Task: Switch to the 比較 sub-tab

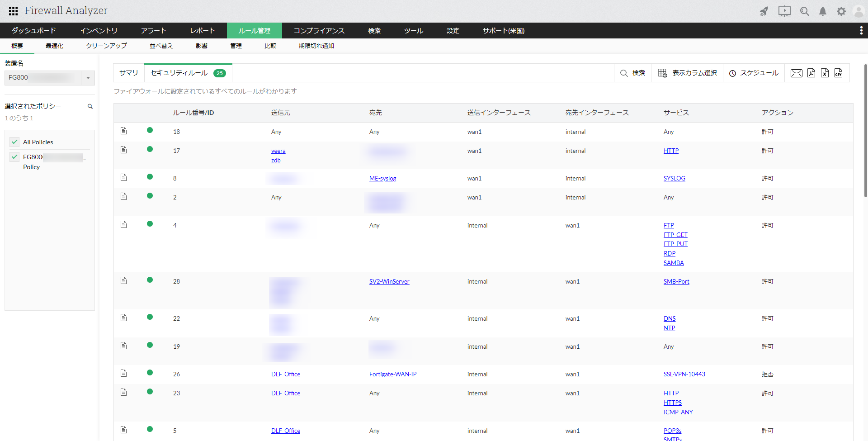Action: (x=270, y=46)
